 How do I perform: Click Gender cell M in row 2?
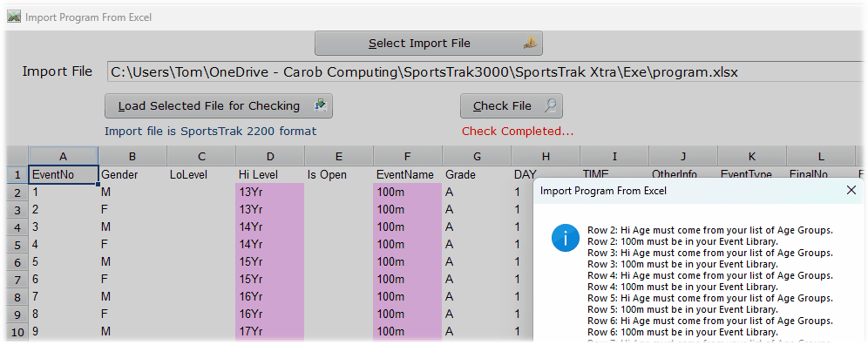coord(132,193)
